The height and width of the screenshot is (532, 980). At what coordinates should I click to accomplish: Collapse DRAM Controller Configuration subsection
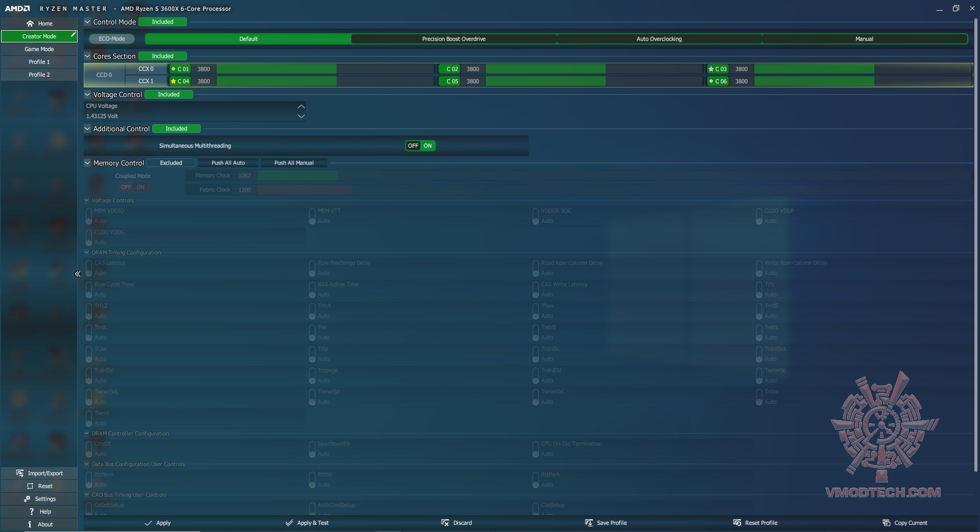click(x=87, y=433)
